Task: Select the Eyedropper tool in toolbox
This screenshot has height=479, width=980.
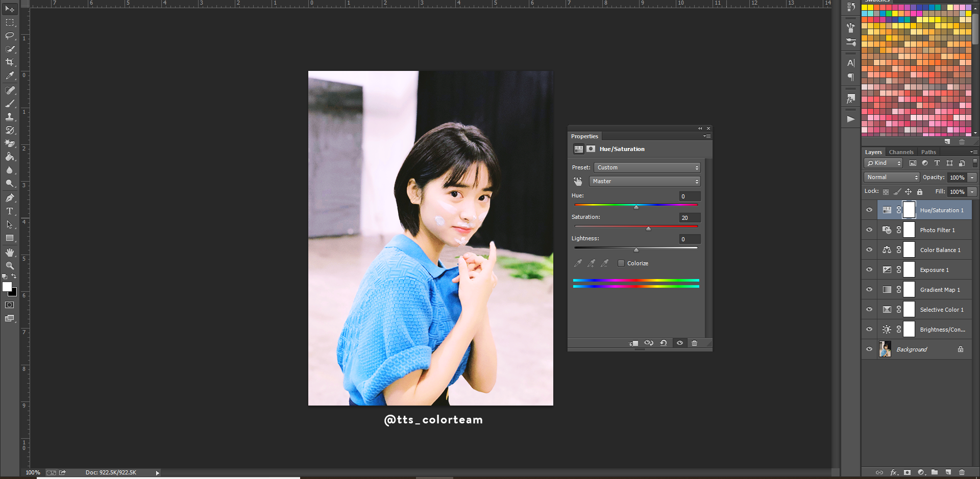Action: [x=10, y=75]
